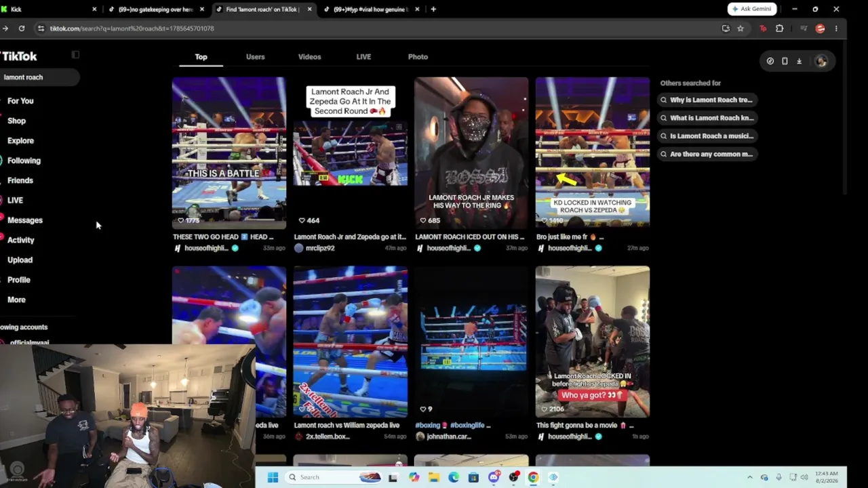This screenshot has width=868, height=488.
Task: Switch to the Photo search tab
Action: tap(418, 57)
